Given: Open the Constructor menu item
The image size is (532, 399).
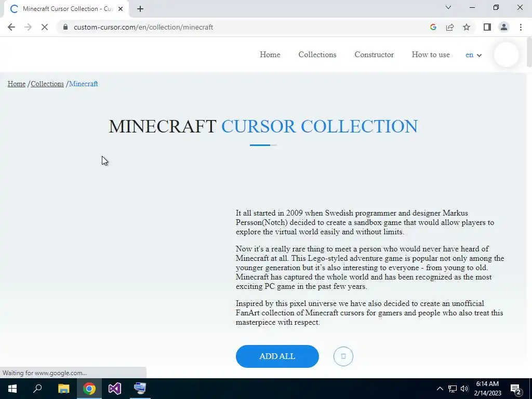Looking at the screenshot, I should tap(374, 55).
